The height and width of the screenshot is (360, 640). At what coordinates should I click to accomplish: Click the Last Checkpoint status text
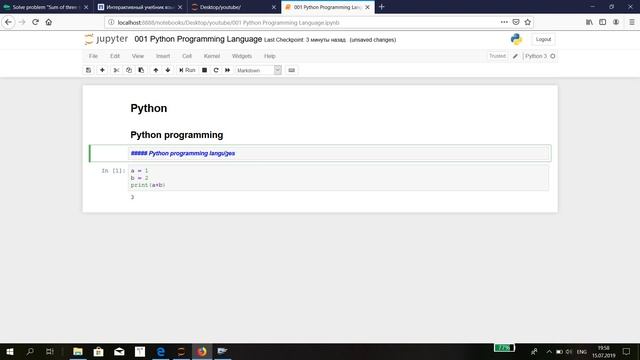coord(304,40)
